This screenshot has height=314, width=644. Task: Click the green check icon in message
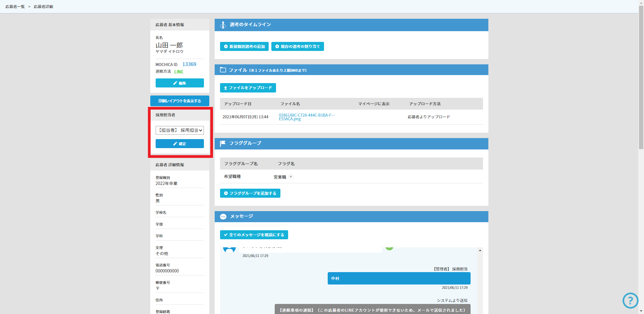[389, 248]
